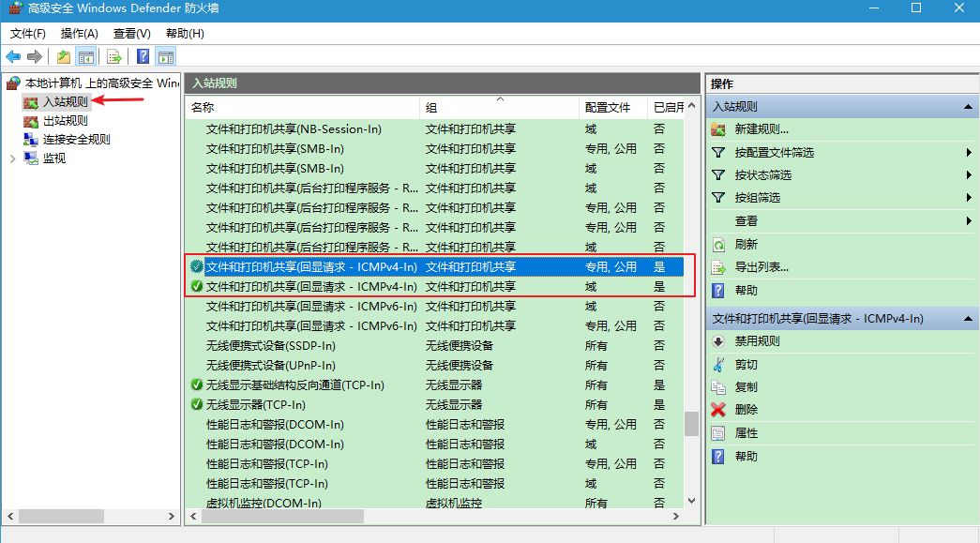Collapse the ICMPv4-In rule actions section
This screenshot has width=980, height=543.
pos(968,319)
